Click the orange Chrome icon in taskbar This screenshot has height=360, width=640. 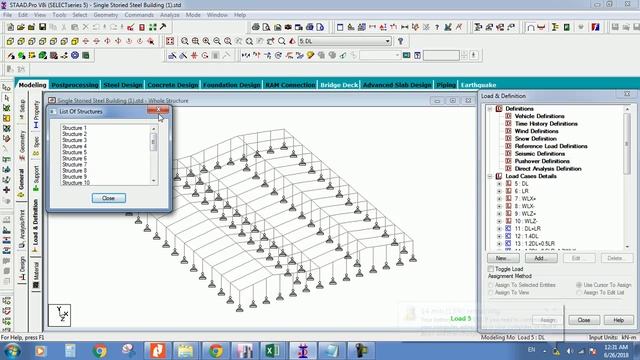[216, 351]
